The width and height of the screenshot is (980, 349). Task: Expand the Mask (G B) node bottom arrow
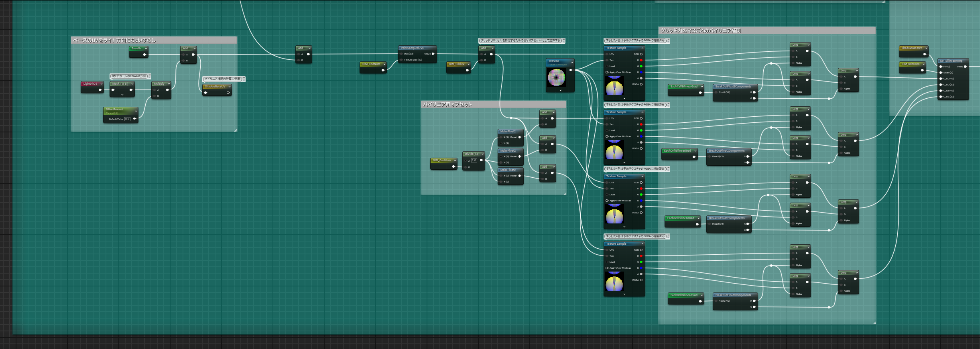pos(122,95)
